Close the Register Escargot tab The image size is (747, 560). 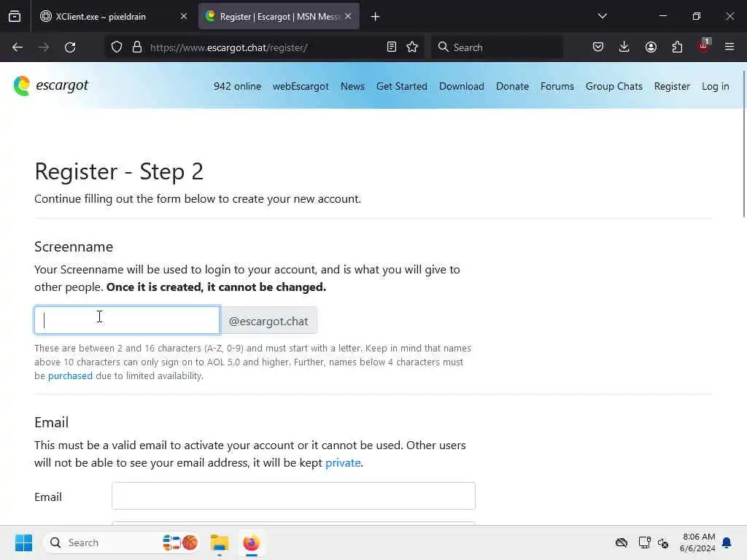[x=348, y=17]
